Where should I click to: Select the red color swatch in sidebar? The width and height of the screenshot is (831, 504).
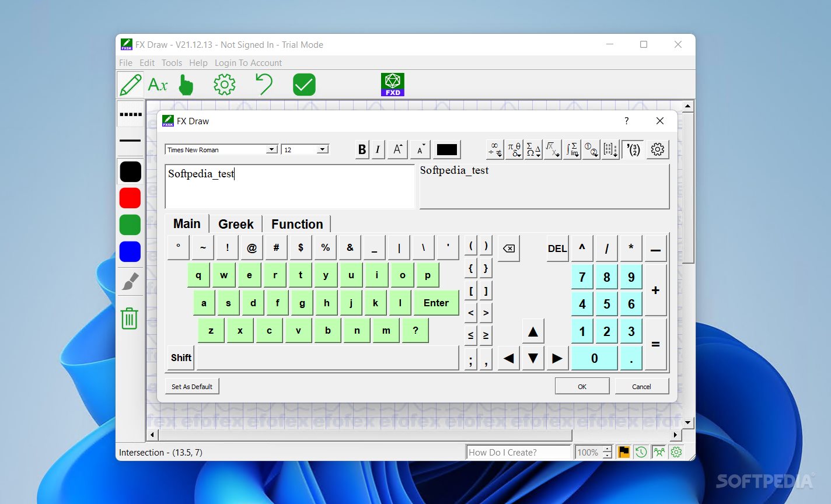pos(130,198)
